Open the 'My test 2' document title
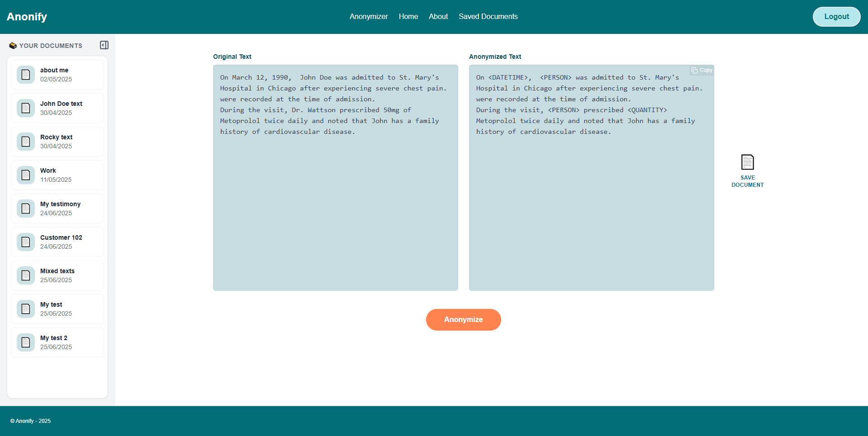This screenshot has height=436, width=868. [54, 338]
